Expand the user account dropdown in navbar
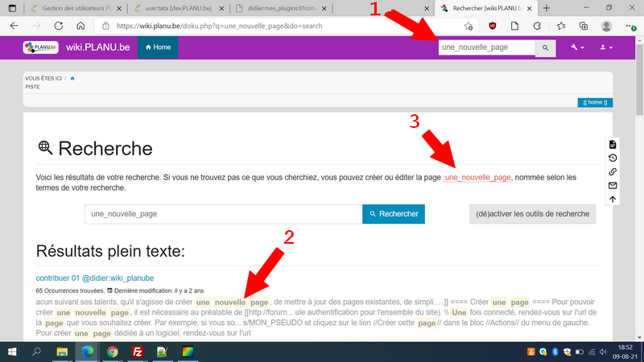Screen dimensions: 644x362 coord(606,47)
